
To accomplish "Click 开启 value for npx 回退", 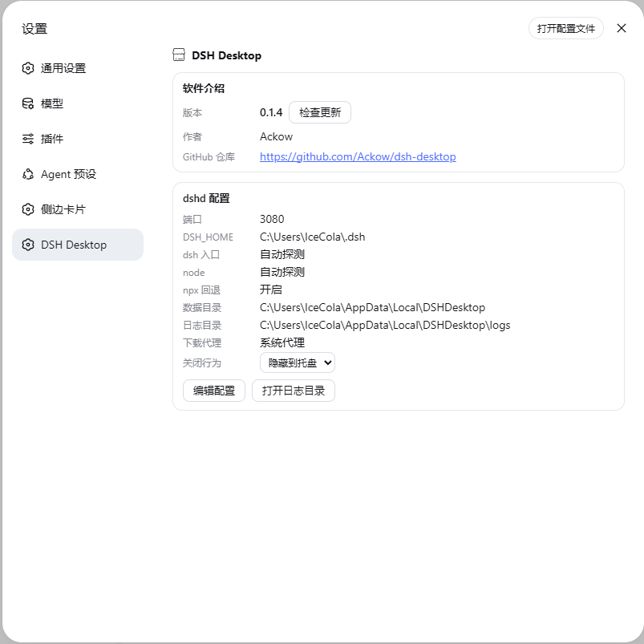I will pyautogui.click(x=271, y=290).
